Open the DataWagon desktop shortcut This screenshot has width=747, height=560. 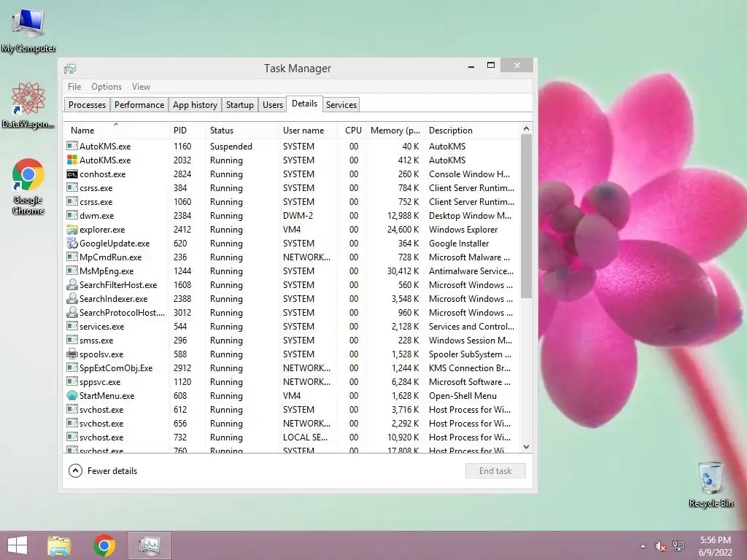(28, 105)
